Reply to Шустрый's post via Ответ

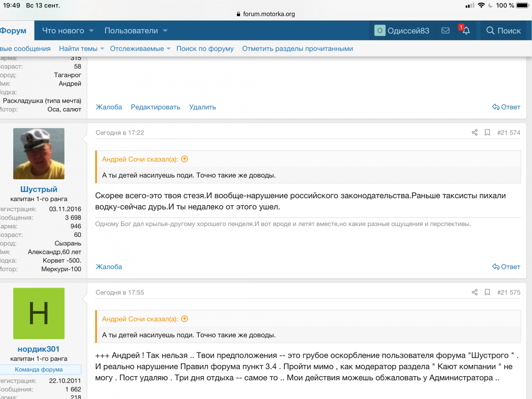[506, 267]
